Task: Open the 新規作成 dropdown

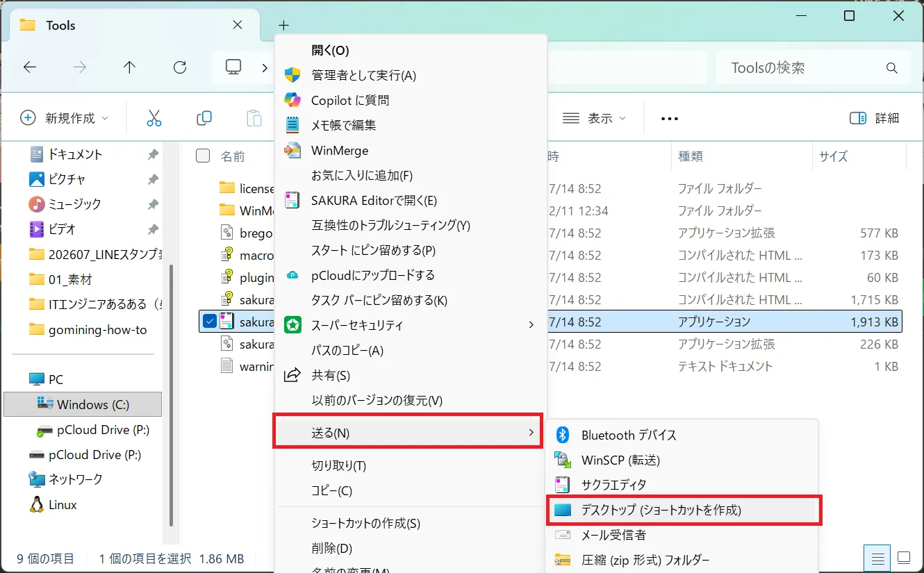Action: tap(65, 118)
